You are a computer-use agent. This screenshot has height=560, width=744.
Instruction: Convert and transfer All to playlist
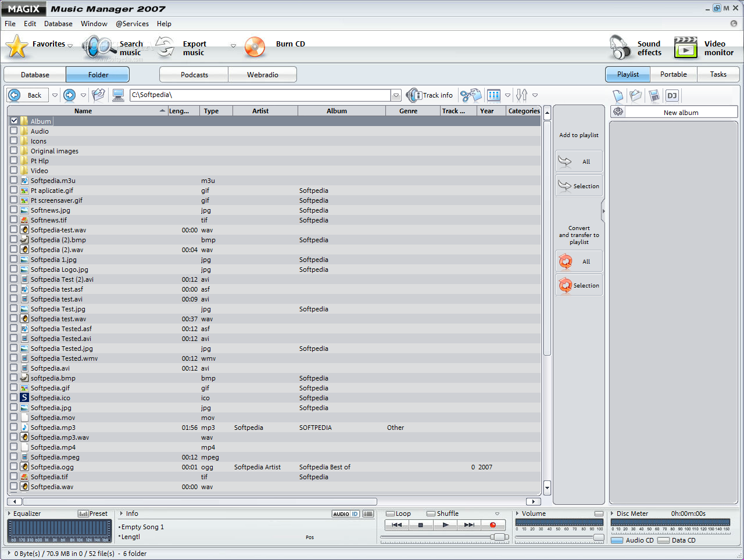(579, 261)
